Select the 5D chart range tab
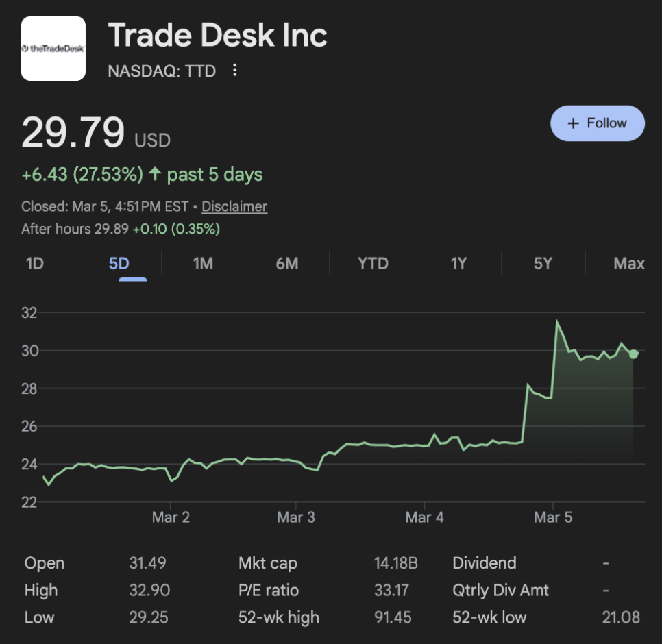Screen dimensions: 662x644 click(119, 263)
